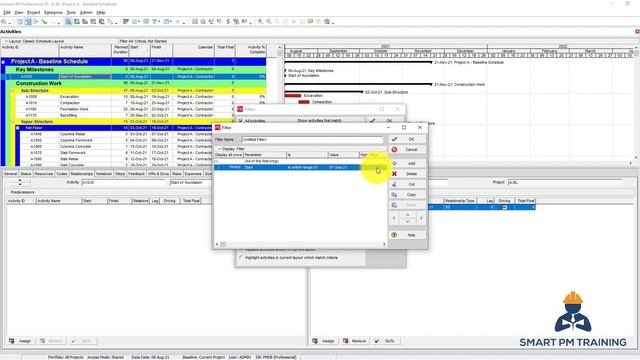The width and height of the screenshot is (640, 360).
Task: Switch to the Notebook details tab
Action: pyautogui.click(x=104, y=174)
